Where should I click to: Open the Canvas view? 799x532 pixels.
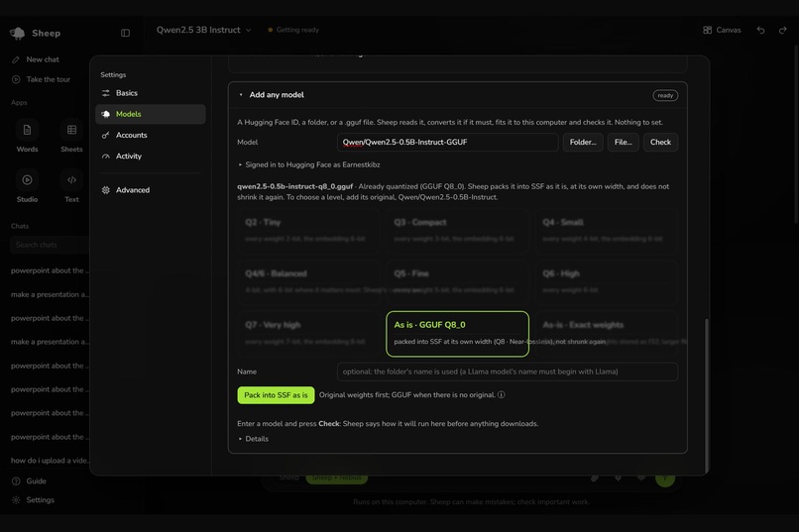722,30
